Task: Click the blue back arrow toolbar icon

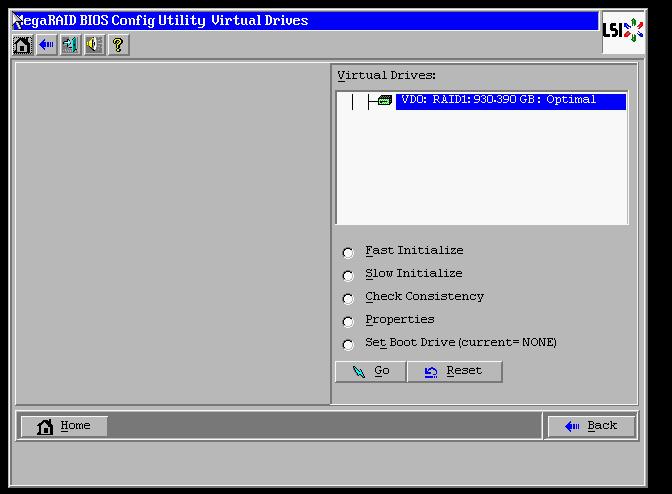Action: tap(46, 45)
